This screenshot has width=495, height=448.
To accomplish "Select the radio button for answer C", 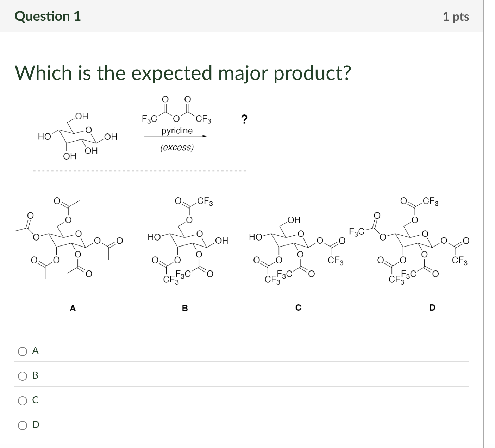I will [x=22, y=400].
